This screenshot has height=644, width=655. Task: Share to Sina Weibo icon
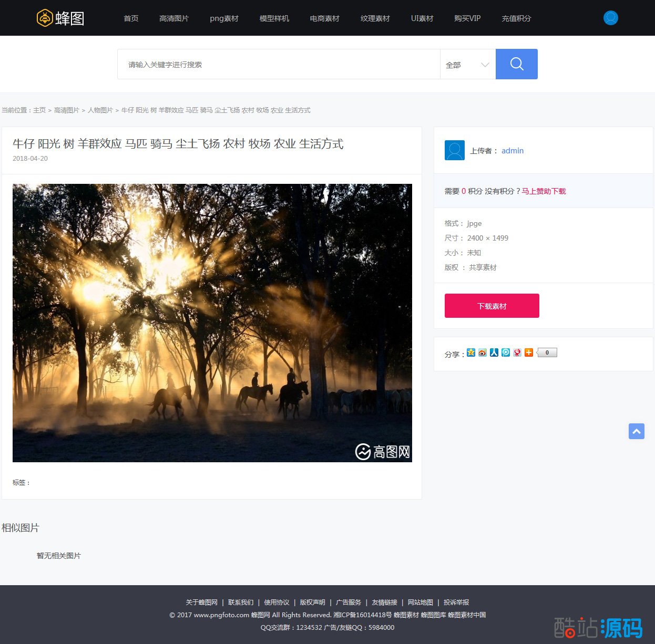[483, 352]
